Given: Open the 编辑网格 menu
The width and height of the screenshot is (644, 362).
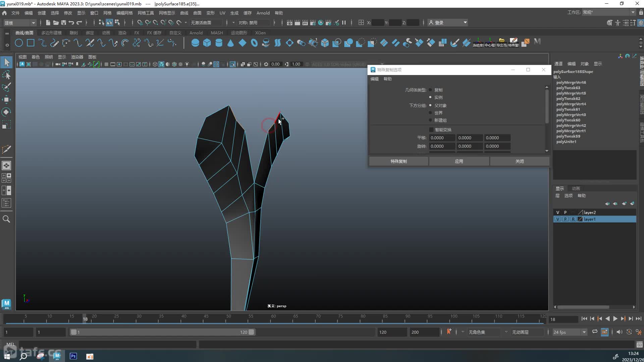Looking at the screenshot, I should click(x=124, y=13).
